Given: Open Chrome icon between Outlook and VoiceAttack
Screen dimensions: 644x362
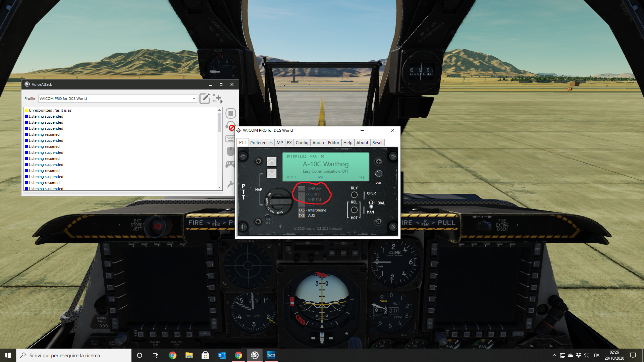Looking at the screenshot, I should click(238, 355).
